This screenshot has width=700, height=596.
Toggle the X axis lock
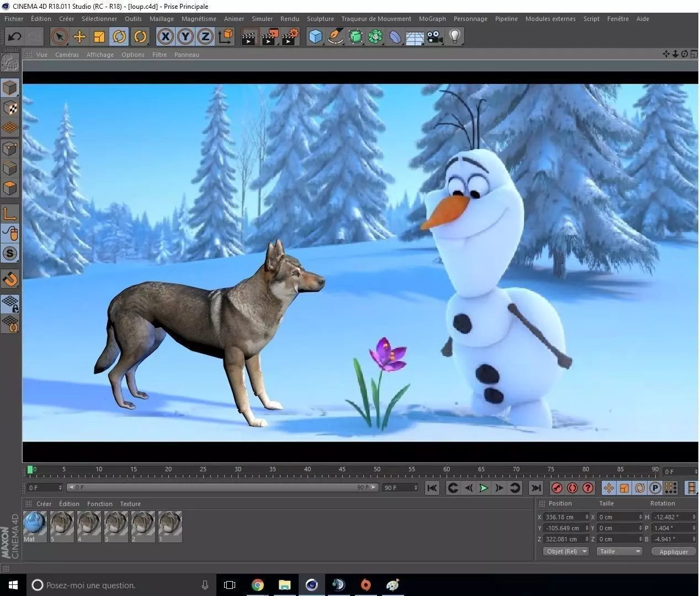click(165, 37)
